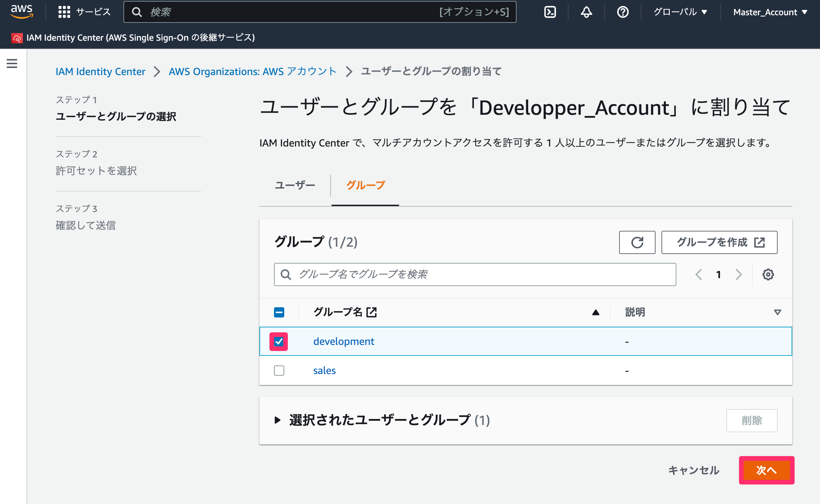Sort by グループ名 ascending arrow
Screen dimensions: 820x504
click(x=596, y=313)
